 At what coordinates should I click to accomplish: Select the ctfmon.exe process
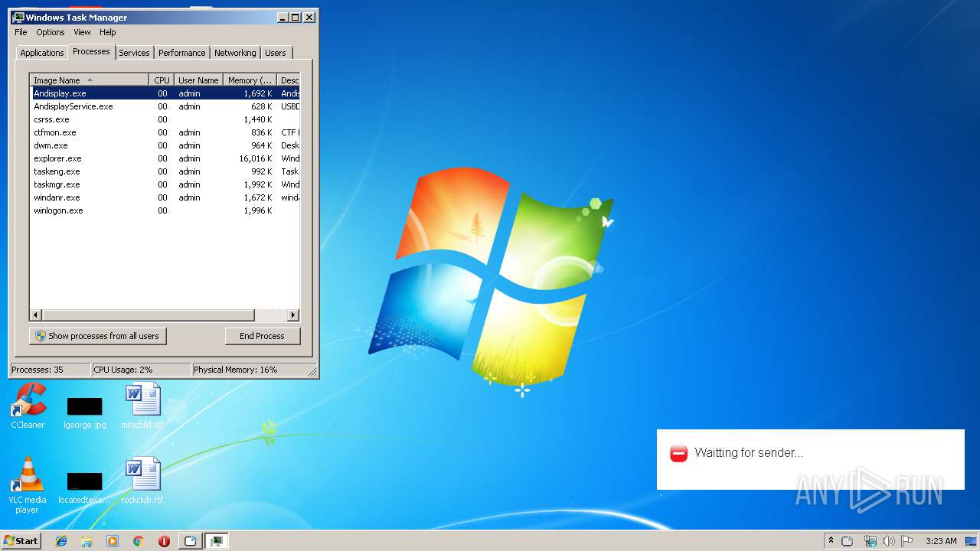point(165,132)
